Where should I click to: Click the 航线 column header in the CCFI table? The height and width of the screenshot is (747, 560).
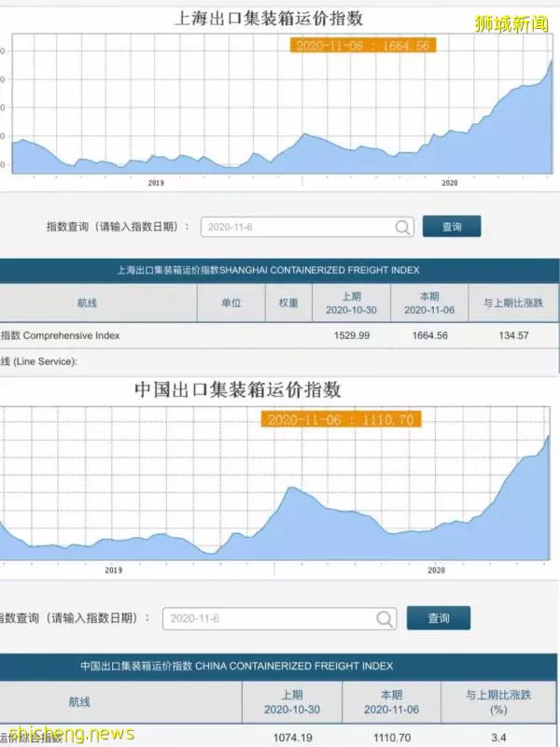coord(79,702)
